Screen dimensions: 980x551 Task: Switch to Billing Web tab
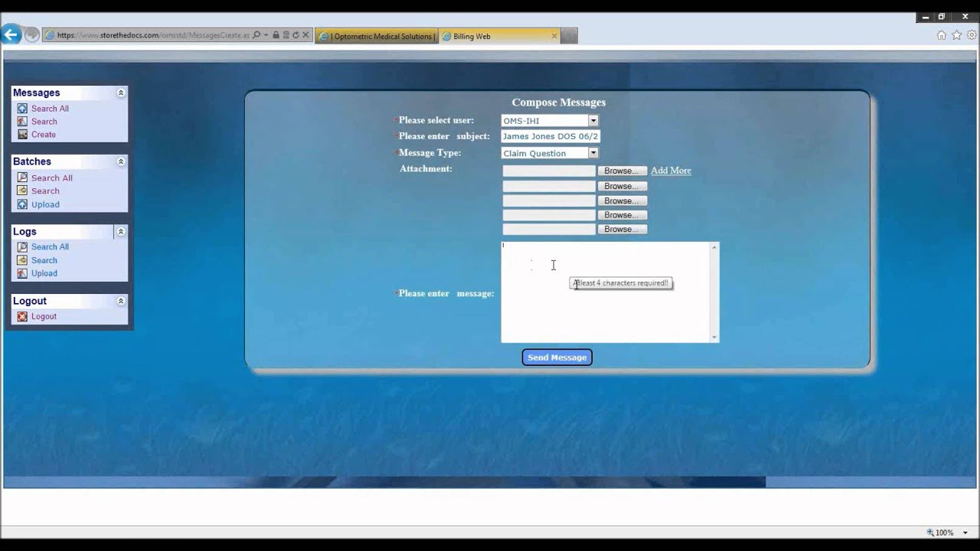click(501, 36)
